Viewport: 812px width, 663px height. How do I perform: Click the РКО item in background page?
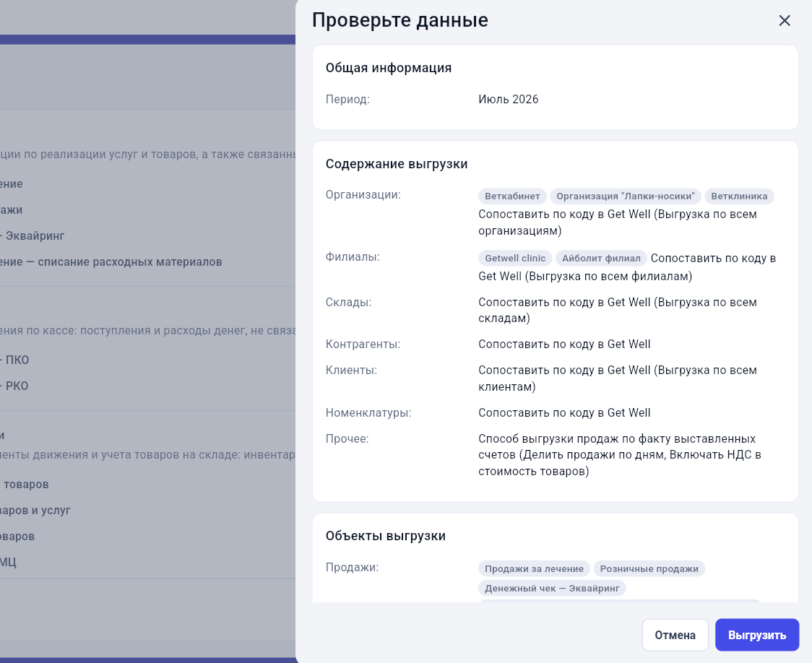point(17,386)
